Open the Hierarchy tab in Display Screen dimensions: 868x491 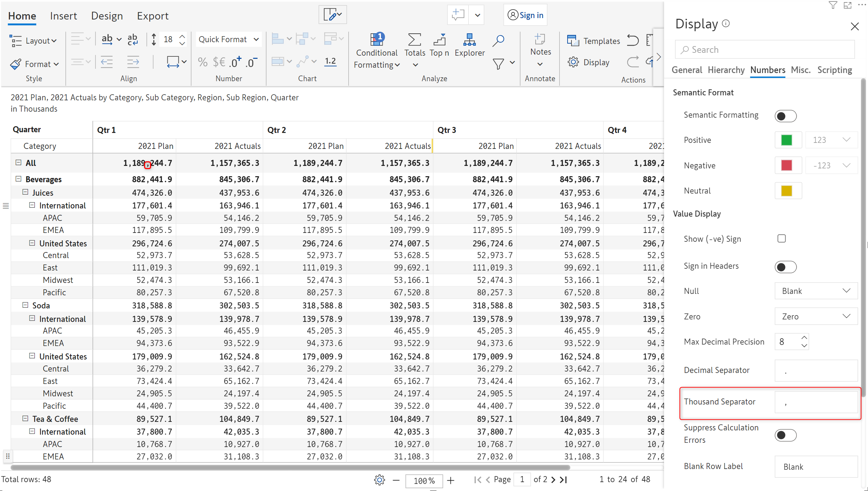pos(726,70)
